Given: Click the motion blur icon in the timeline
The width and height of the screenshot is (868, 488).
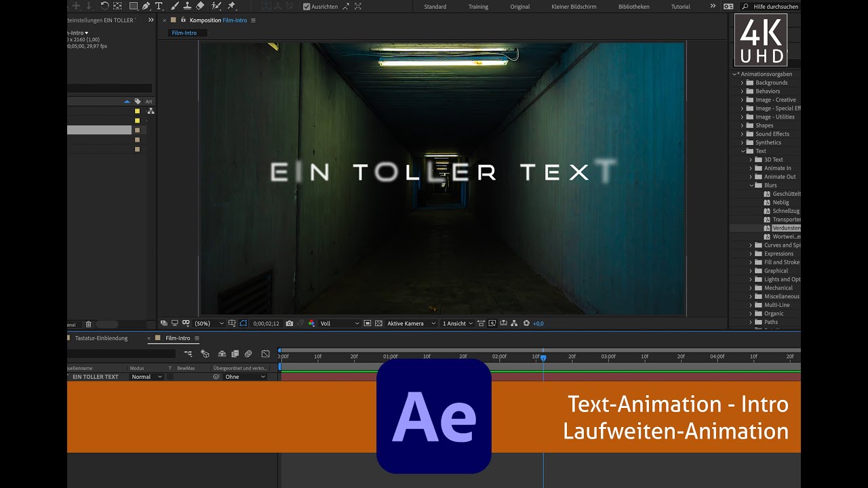Looking at the screenshot, I should [248, 354].
